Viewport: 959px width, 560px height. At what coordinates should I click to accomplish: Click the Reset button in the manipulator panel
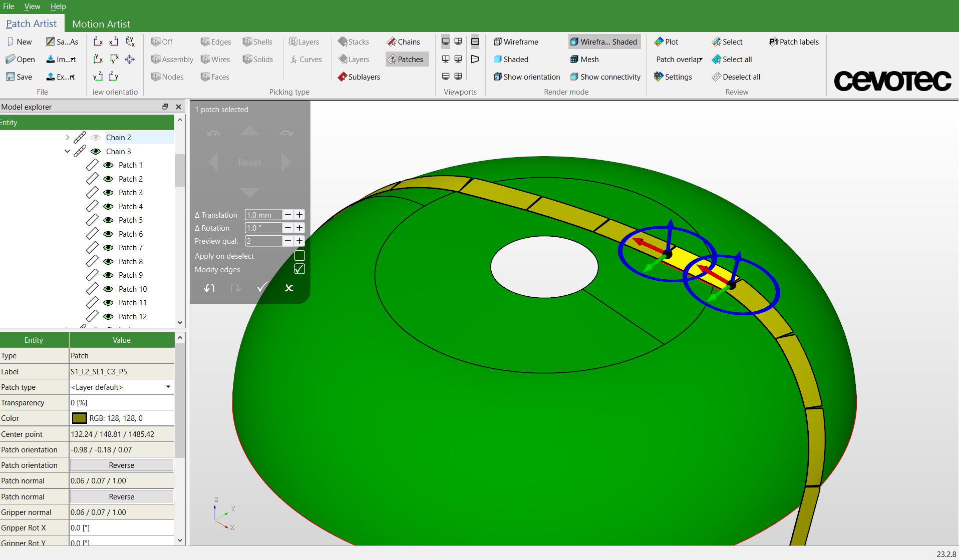point(249,163)
